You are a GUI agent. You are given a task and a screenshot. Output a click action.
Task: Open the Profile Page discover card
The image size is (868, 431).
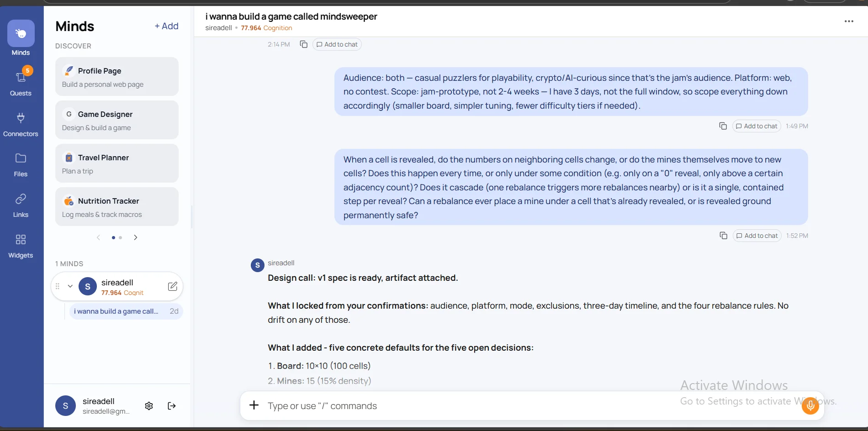coord(117,77)
